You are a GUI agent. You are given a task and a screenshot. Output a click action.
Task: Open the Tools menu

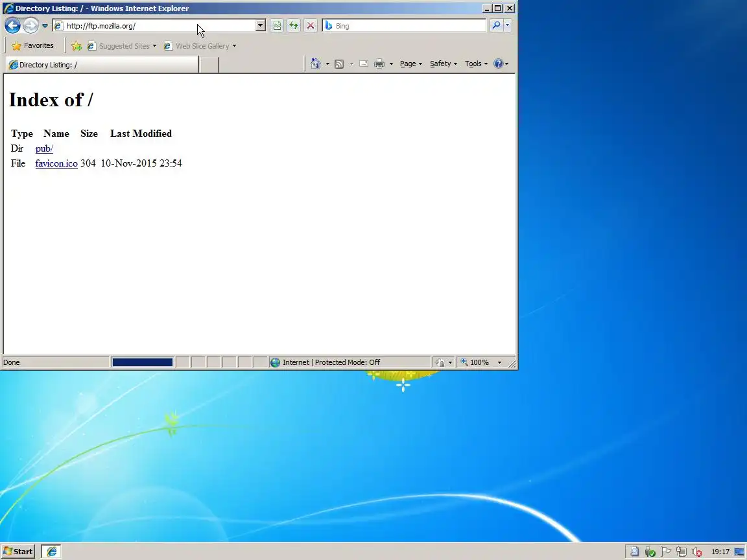pos(476,64)
